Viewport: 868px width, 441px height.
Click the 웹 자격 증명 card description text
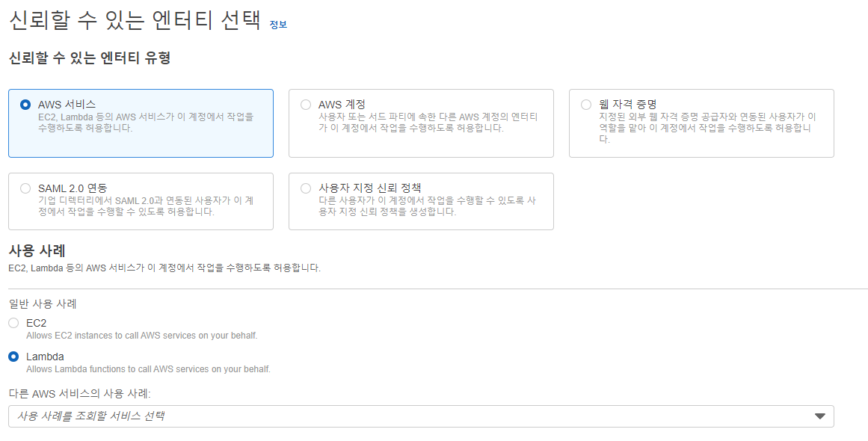707,128
